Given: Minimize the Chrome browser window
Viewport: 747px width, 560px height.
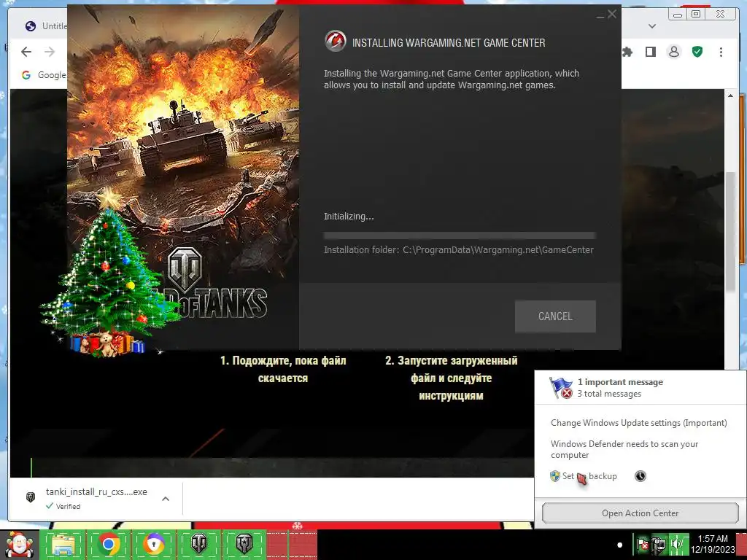Looking at the screenshot, I should click(677, 15).
